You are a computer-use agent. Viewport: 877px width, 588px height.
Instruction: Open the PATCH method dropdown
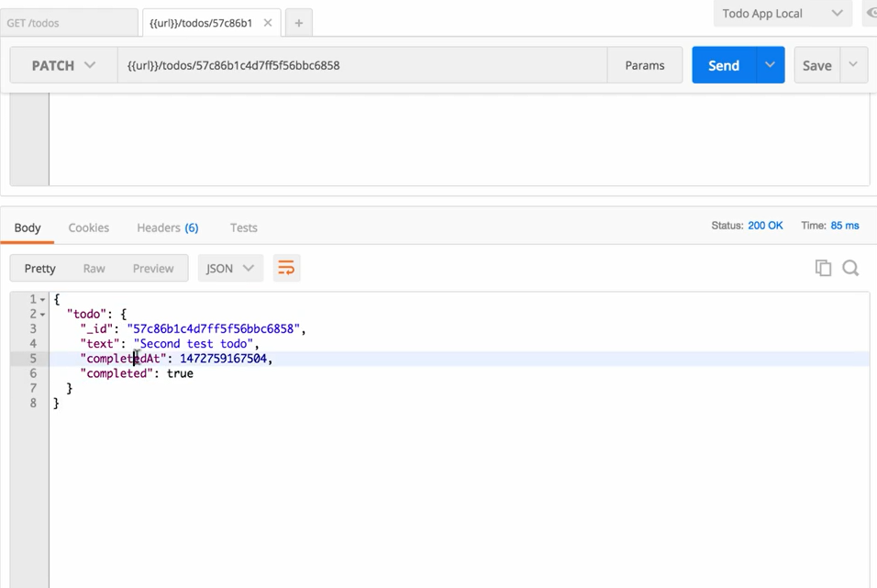(63, 65)
